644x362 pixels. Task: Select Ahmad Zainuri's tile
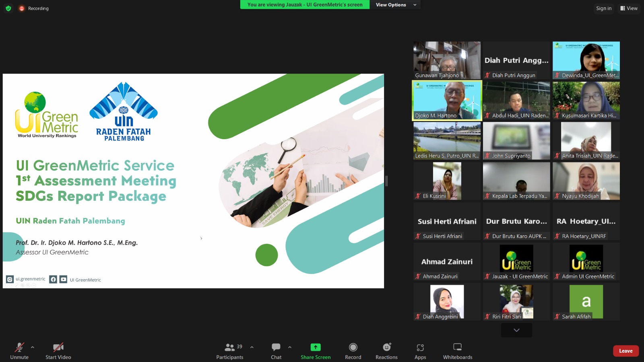(447, 261)
